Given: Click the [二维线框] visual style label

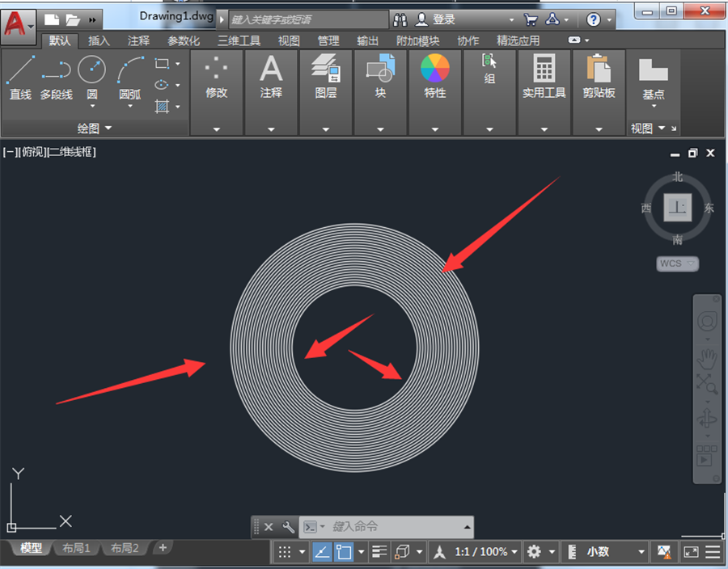Looking at the screenshot, I should [x=73, y=152].
